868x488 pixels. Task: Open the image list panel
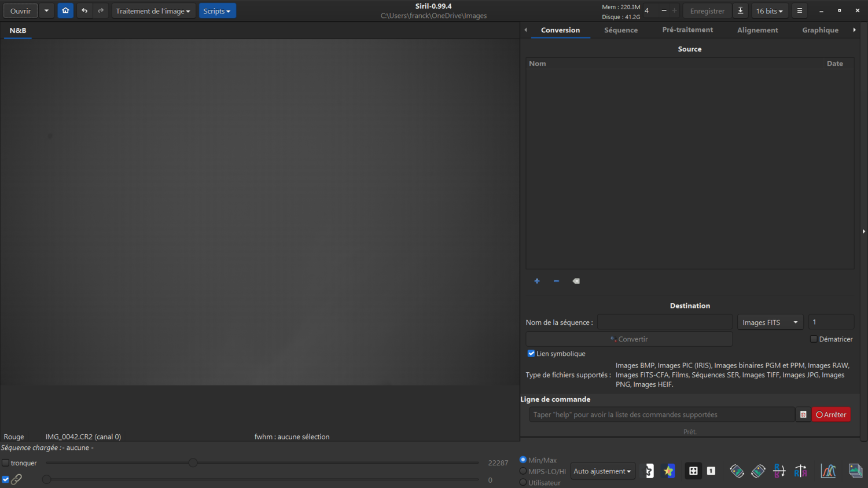tap(855, 471)
